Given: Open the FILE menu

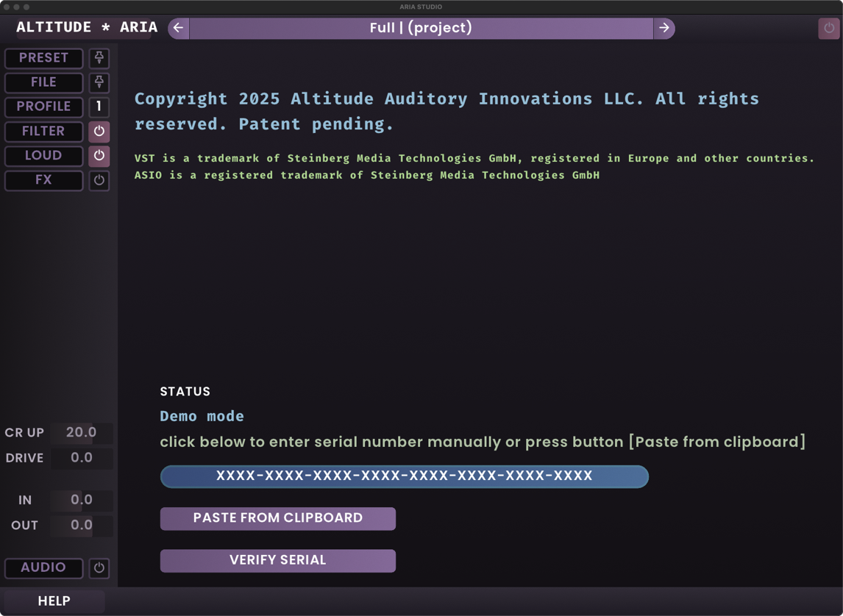Looking at the screenshot, I should [44, 82].
